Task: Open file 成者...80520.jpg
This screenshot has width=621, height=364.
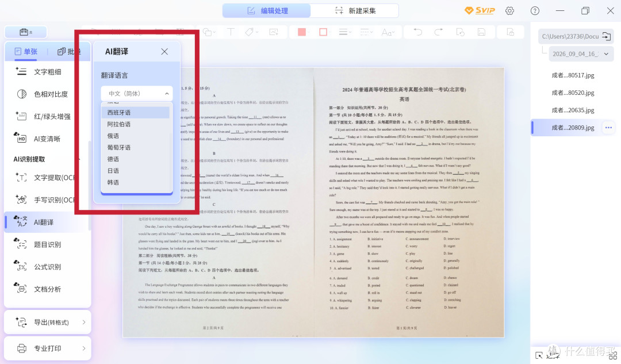Action: pos(573,93)
